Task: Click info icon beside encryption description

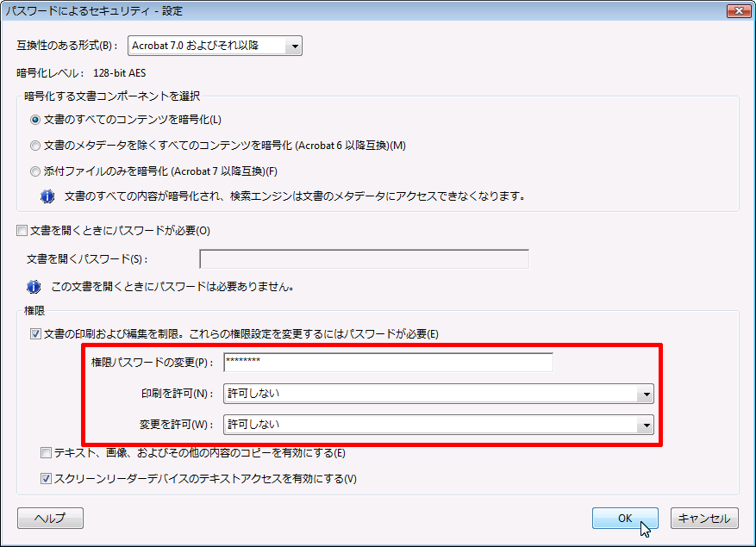Action: [47, 196]
